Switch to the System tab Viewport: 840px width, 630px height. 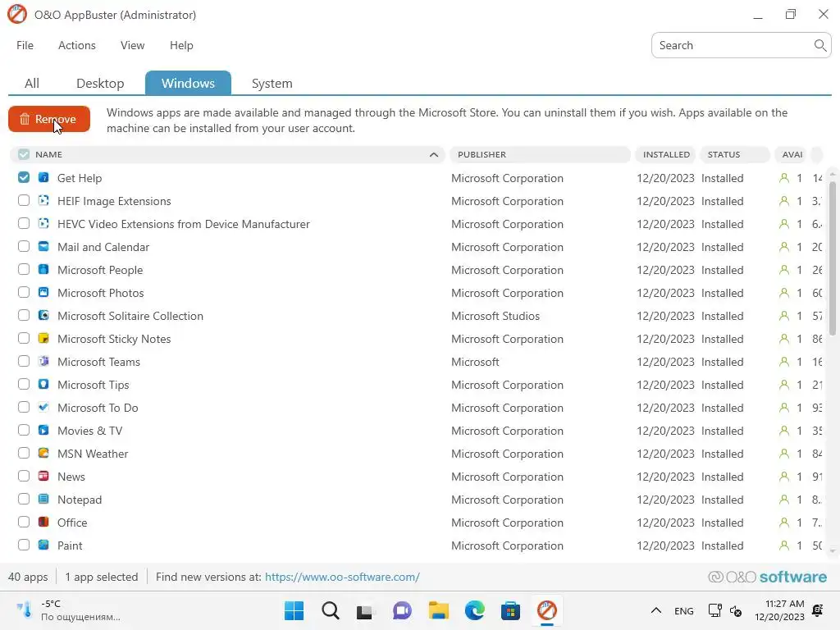coord(272,83)
